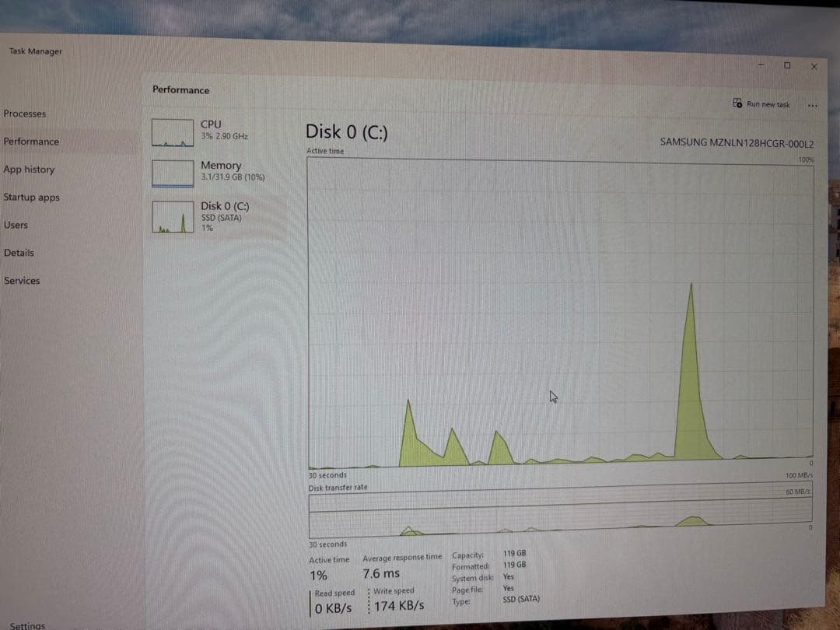Screen dimensions: 840x630
Task: Show the Services page
Action: coord(22,281)
